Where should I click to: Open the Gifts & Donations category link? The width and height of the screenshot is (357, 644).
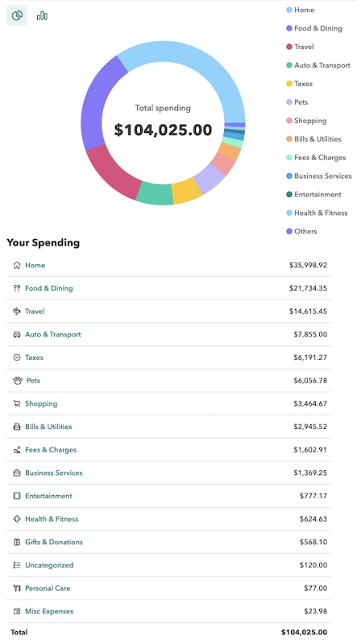(x=54, y=542)
